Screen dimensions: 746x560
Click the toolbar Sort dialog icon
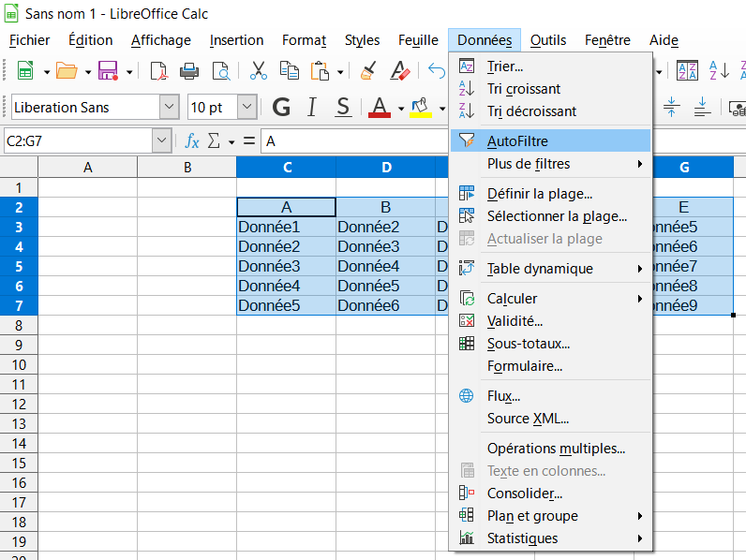click(687, 71)
